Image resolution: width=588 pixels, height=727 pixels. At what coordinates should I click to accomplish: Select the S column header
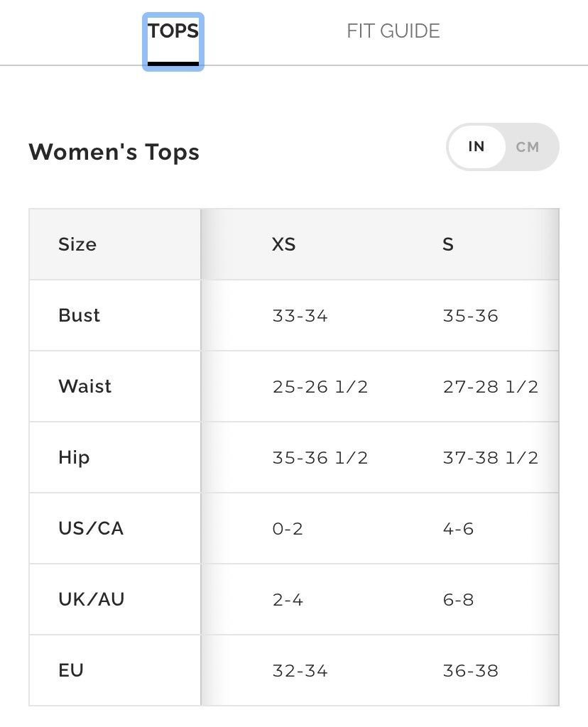pos(447,244)
